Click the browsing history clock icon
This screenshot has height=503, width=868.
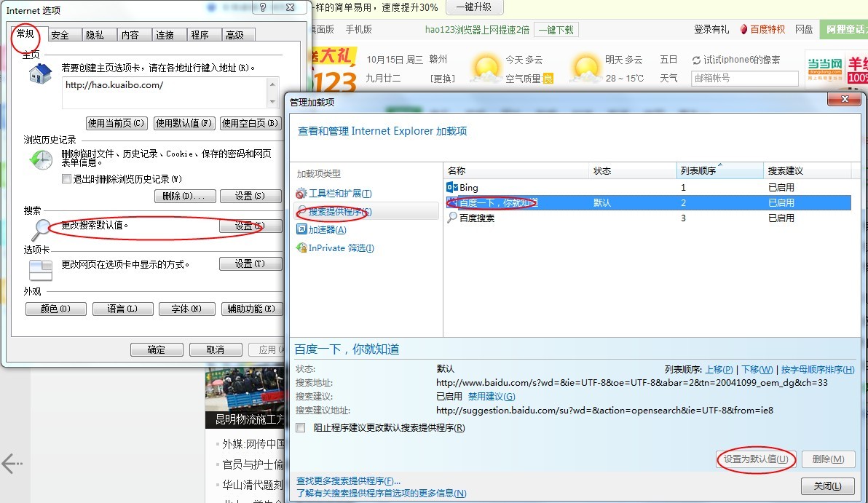(x=40, y=160)
